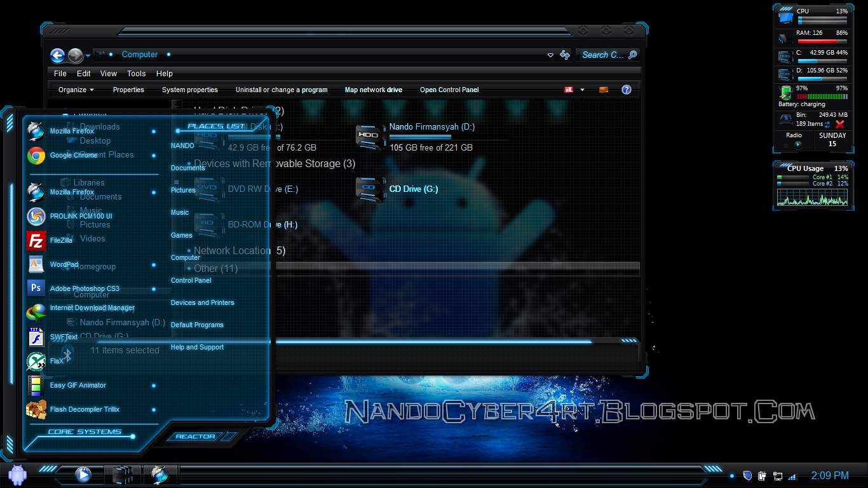Open CORE SYSTEMS in the start menu

(x=85, y=432)
